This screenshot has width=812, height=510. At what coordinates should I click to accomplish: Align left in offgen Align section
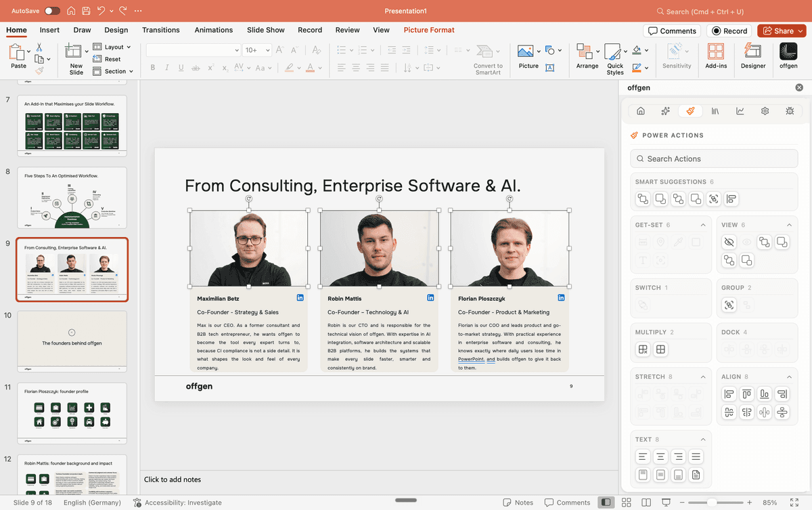(x=729, y=394)
